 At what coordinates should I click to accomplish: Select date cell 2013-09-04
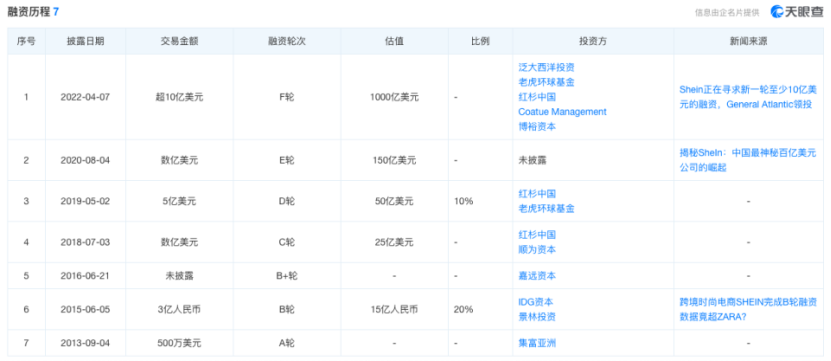[x=85, y=344]
